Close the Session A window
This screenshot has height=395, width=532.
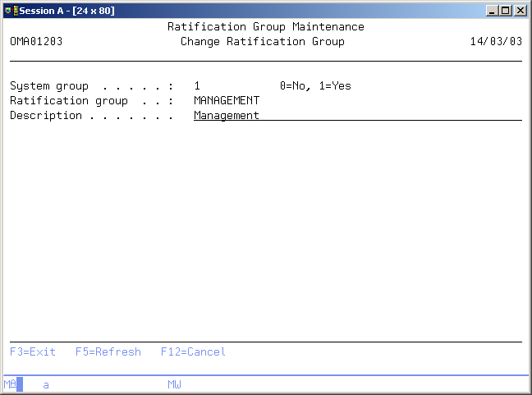[x=521, y=11]
